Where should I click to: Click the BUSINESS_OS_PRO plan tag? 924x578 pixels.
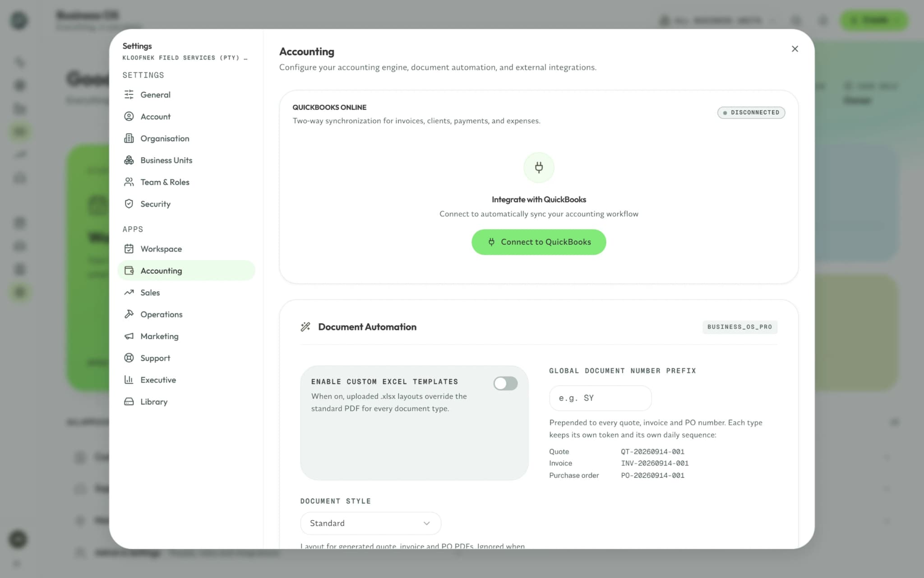[x=739, y=327]
